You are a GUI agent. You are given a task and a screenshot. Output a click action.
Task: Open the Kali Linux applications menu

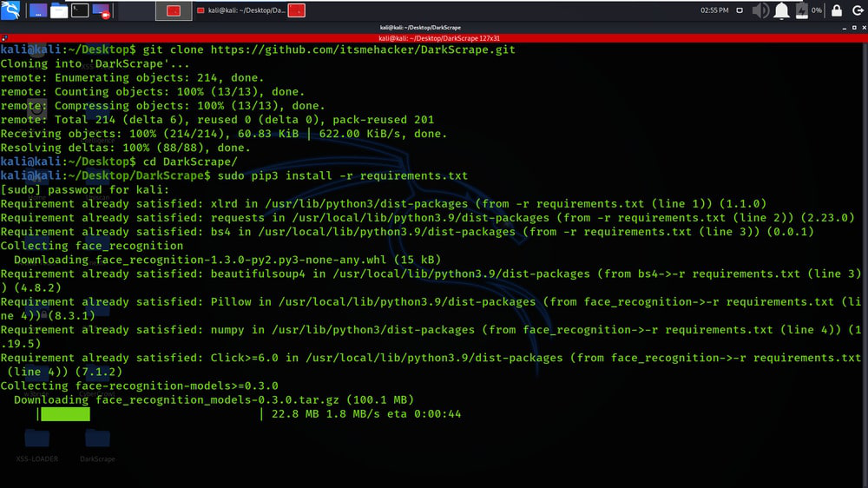click(x=10, y=10)
